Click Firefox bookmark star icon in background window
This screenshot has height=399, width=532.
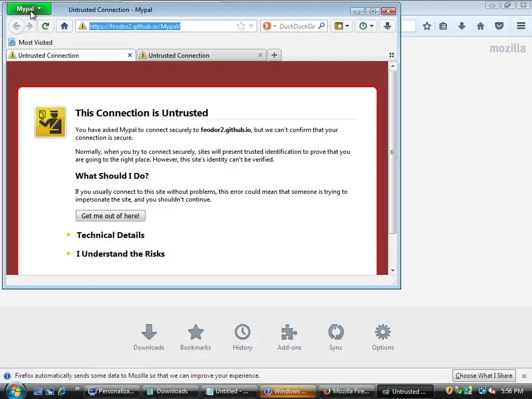coord(427,26)
